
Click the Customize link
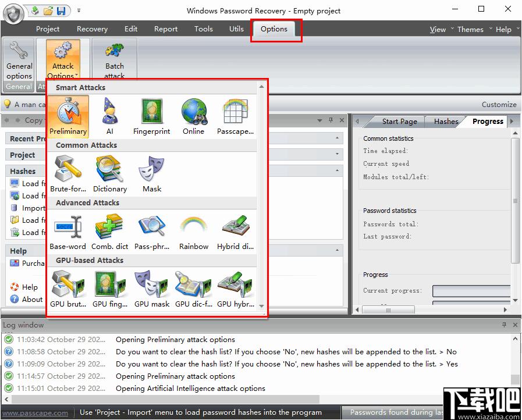[499, 105]
